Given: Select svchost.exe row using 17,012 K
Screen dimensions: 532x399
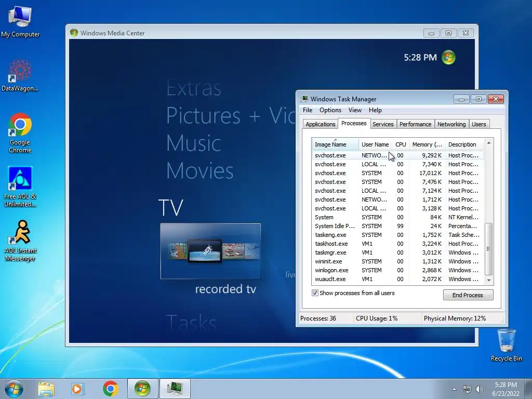Looking at the screenshot, I should pos(398,173).
